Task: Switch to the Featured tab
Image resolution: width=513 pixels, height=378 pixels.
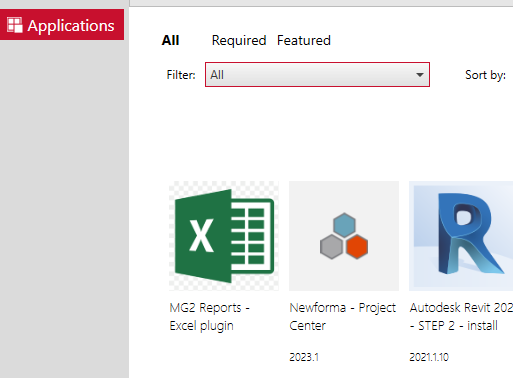Action: click(x=304, y=40)
